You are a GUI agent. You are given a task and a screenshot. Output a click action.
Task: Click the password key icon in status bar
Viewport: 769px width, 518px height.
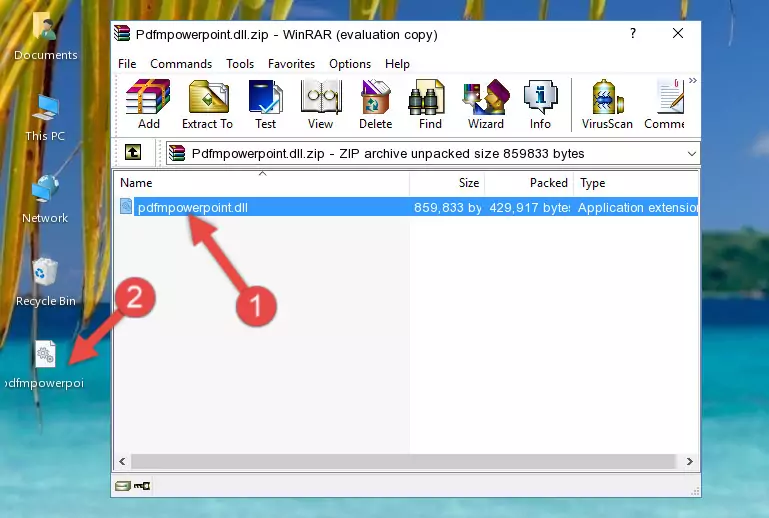coord(142,486)
